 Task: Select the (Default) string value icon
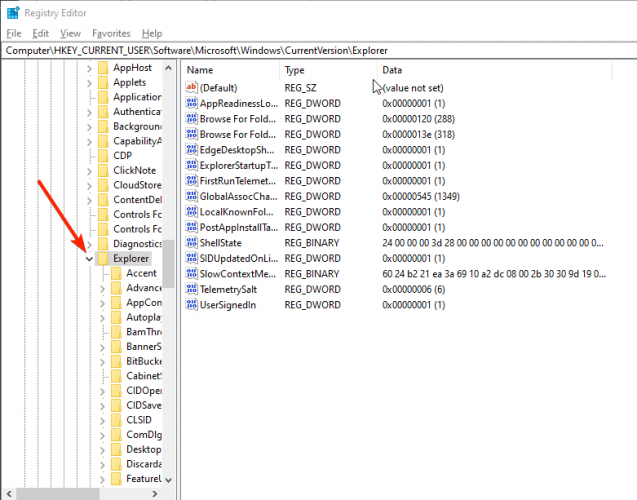click(x=191, y=87)
